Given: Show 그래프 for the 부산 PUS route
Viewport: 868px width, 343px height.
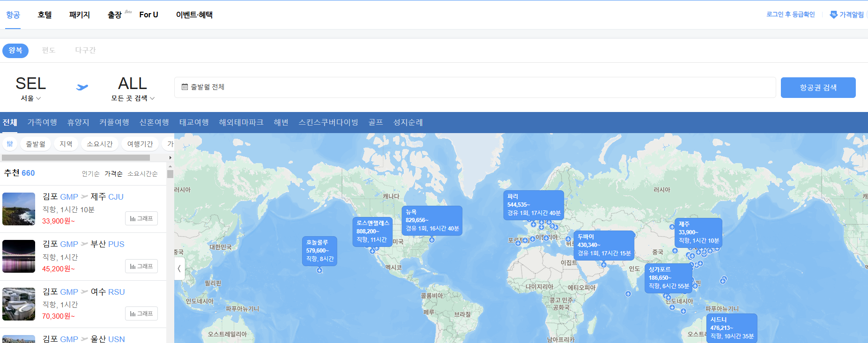Looking at the screenshot, I should tap(141, 266).
